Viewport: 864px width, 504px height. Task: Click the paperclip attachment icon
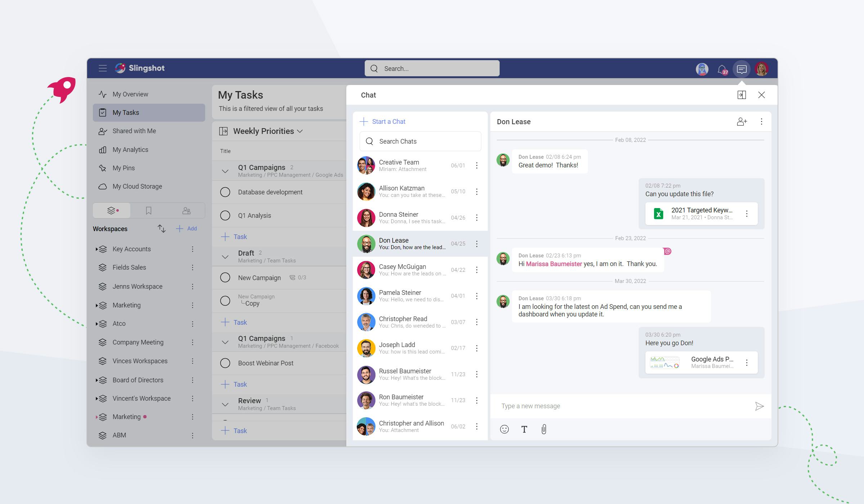pos(544,429)
